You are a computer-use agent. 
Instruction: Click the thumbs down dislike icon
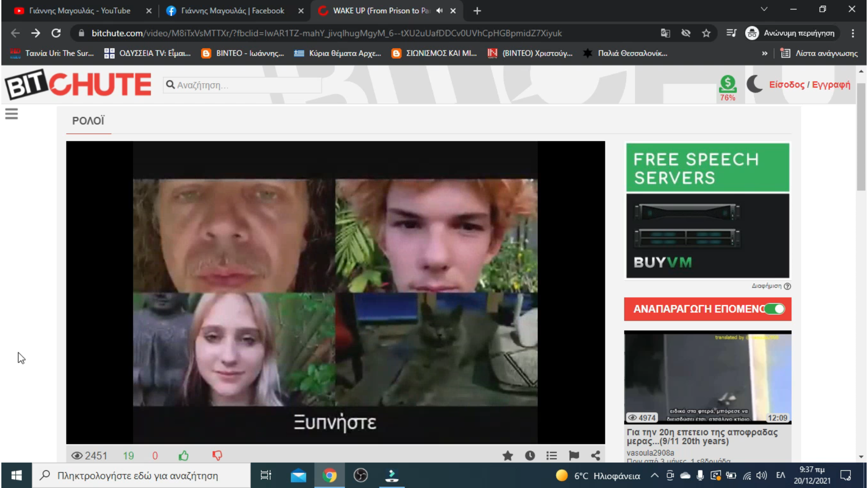(217, 455)
